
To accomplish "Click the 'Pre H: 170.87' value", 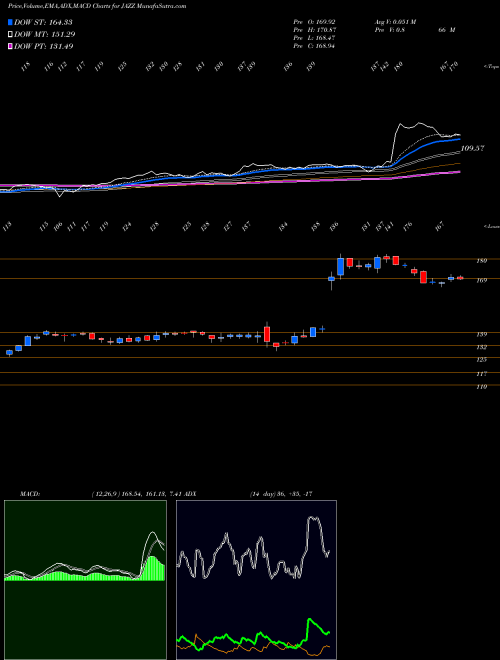I will click(x=314, y=30).
